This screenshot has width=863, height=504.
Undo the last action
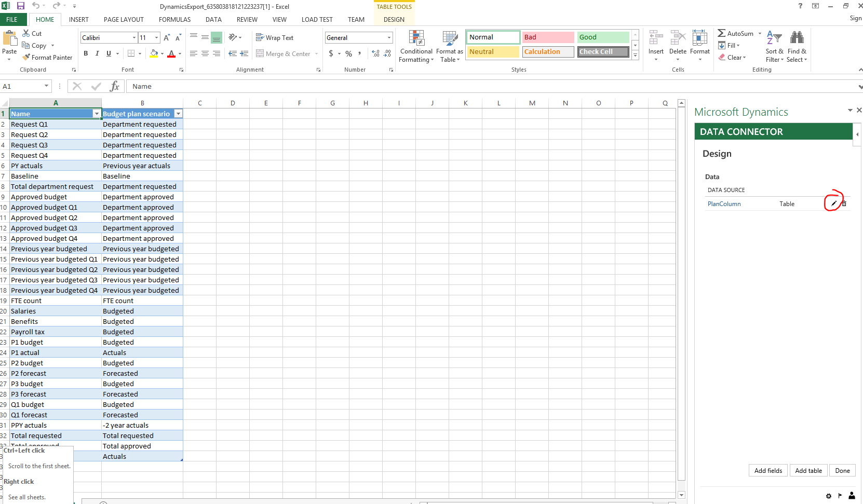click(36, 6)
